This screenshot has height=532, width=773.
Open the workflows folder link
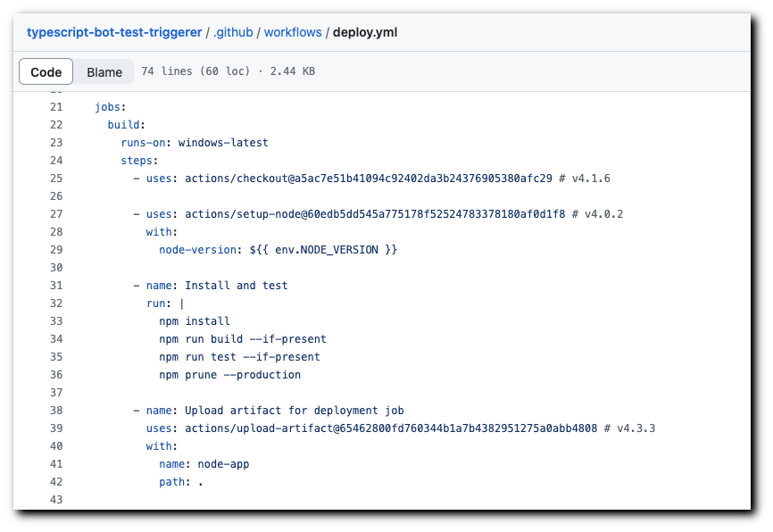click(x=292, y=32)
